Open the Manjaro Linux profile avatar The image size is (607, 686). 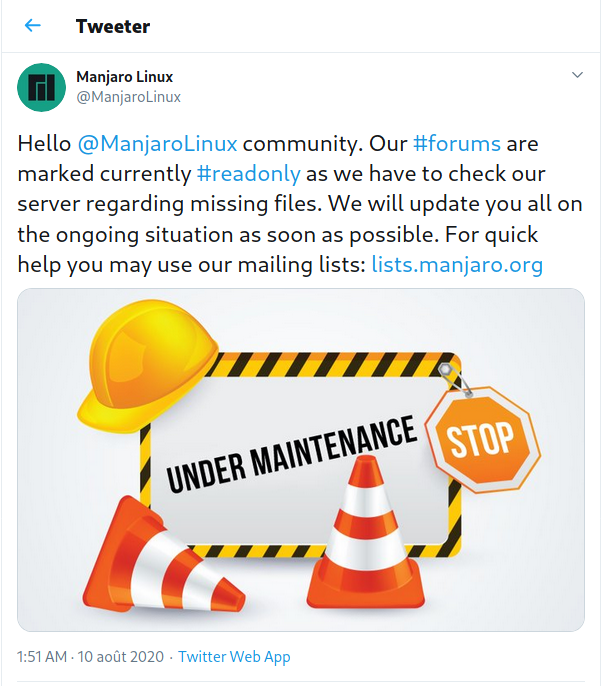(x=42, y=88)
